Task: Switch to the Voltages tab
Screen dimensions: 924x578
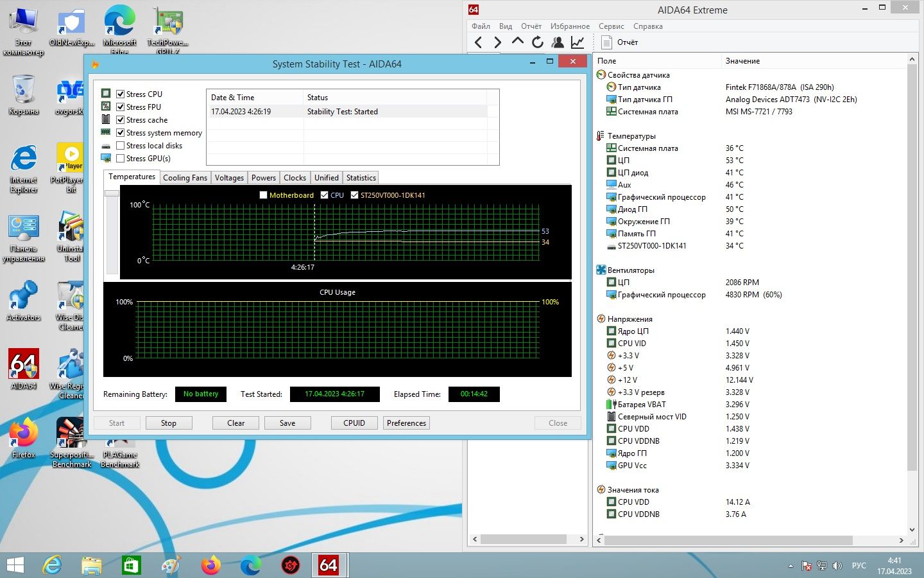Action: 229,178
